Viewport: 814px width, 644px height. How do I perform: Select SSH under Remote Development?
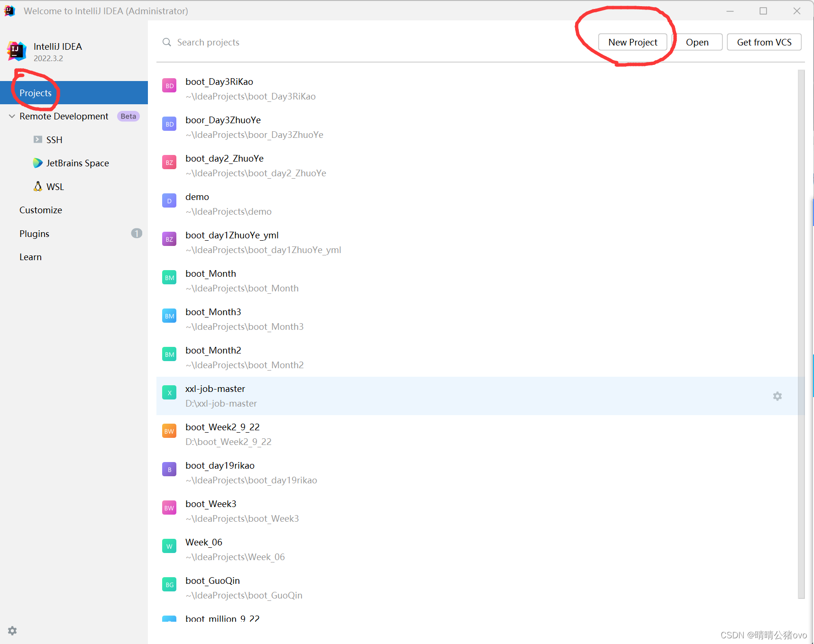74,140
